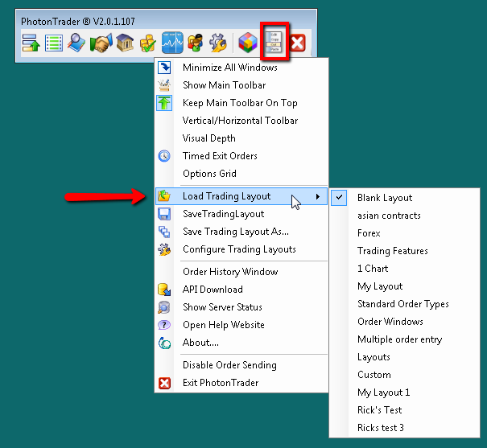Click the colorful cube toolbar icon
The width and height of the screenshot is (487, 448).
(x=248, y=43)
